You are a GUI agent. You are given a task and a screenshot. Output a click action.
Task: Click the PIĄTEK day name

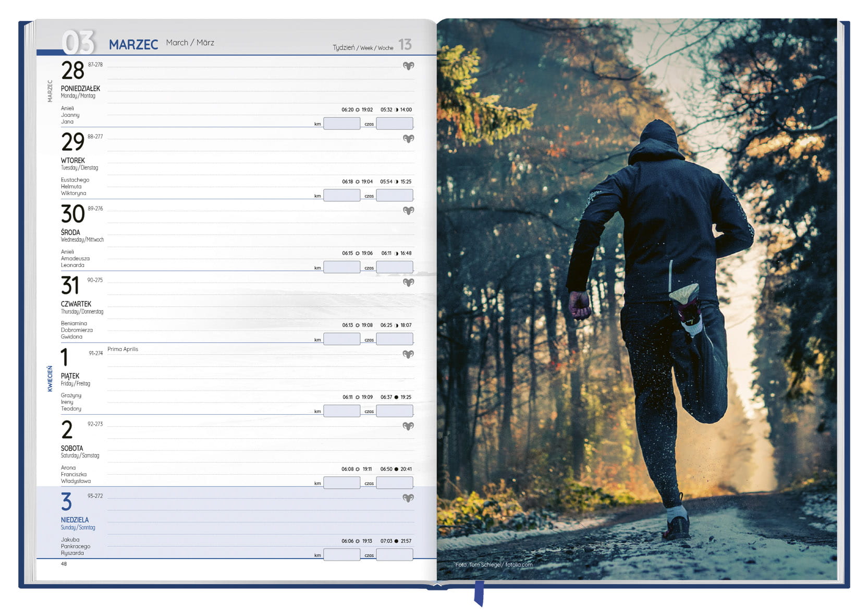click(x=70, y=376)
